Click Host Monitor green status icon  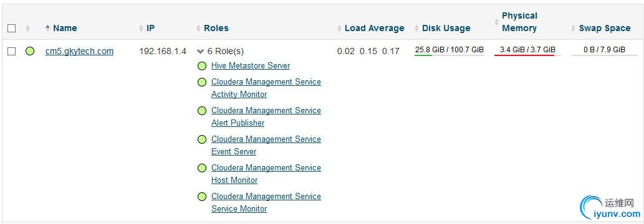[x=201, y=168]
